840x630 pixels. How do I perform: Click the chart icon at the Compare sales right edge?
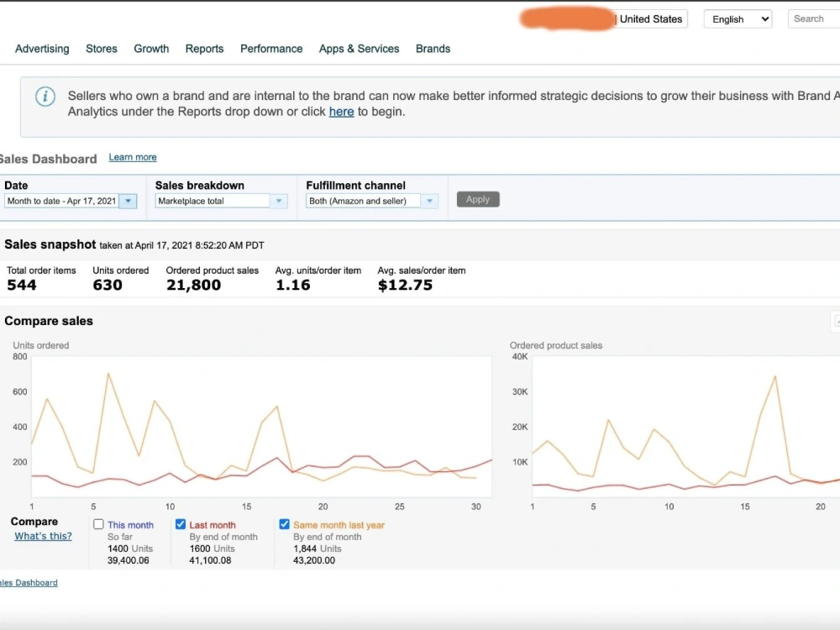pos(836,321)
